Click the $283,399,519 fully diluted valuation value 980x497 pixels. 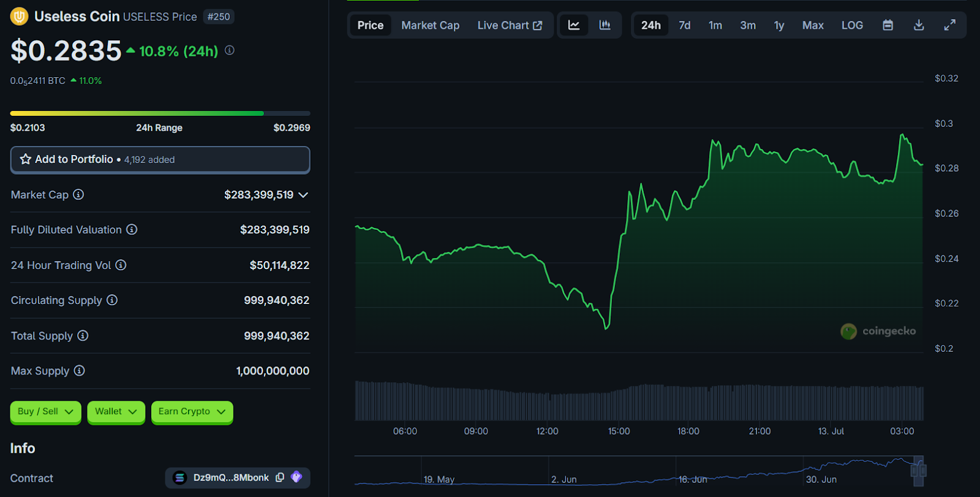275,229
